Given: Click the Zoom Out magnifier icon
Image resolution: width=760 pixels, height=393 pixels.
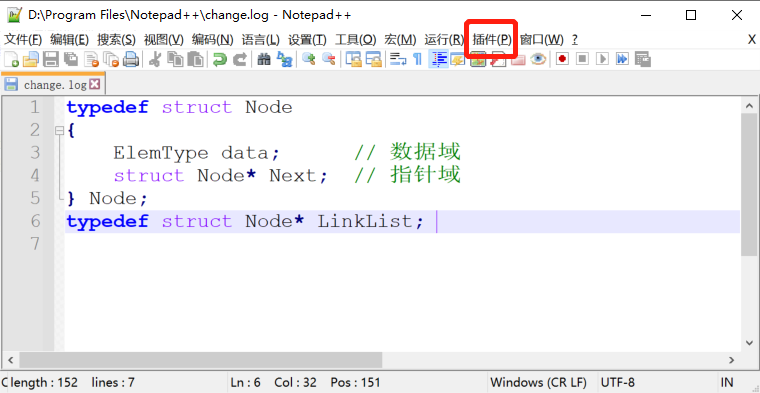Looking at the screenshot, I should click(329, 59).
